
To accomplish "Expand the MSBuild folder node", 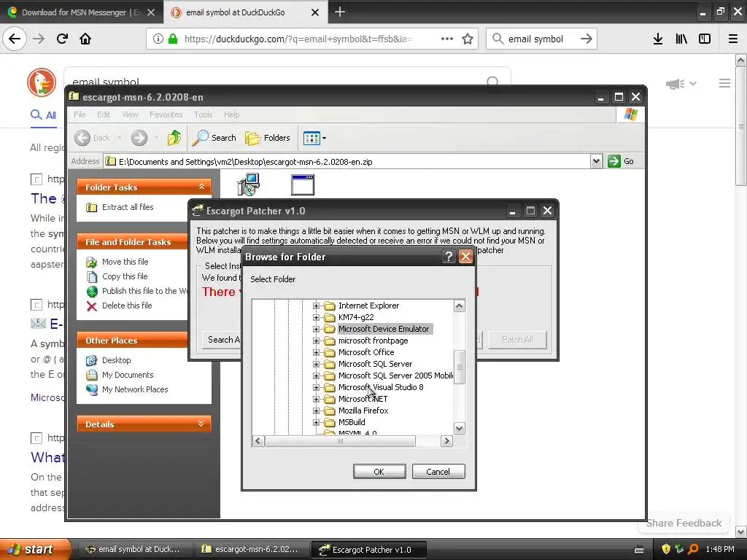I will pyautogui.click(x=316, y=422).
